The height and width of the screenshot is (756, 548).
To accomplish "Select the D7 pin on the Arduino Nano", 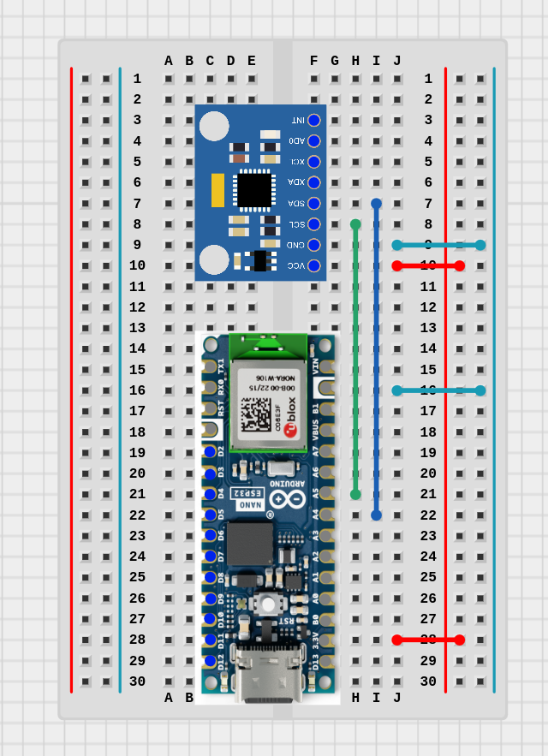I will (210, 557).
